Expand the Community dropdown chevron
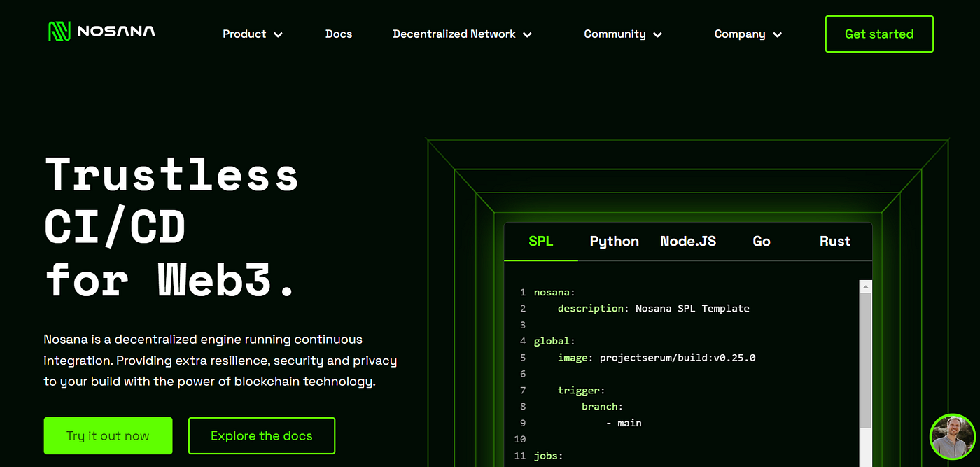980x467 pixels. coord(657,34)
